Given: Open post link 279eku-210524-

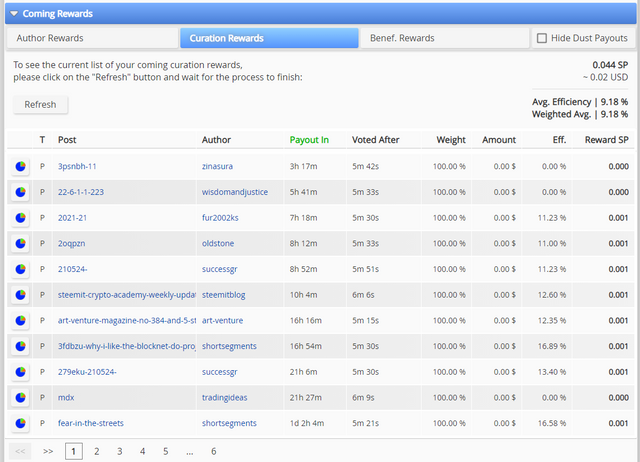Looking at the screenshot, I should [x=87, y=372].
